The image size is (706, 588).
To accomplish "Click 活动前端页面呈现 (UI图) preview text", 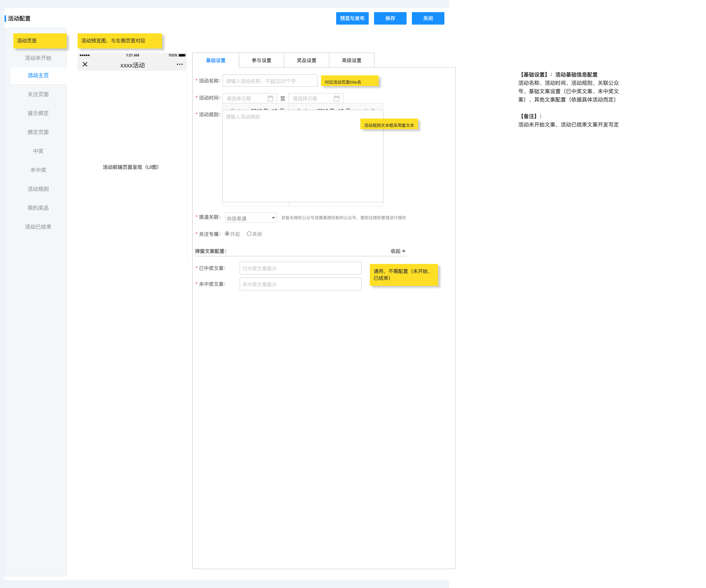I will coord(131,167).
